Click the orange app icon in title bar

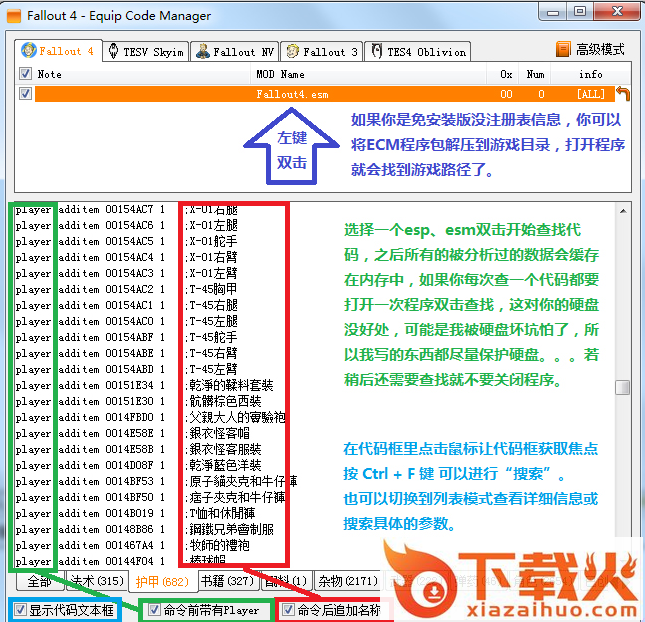14,16
